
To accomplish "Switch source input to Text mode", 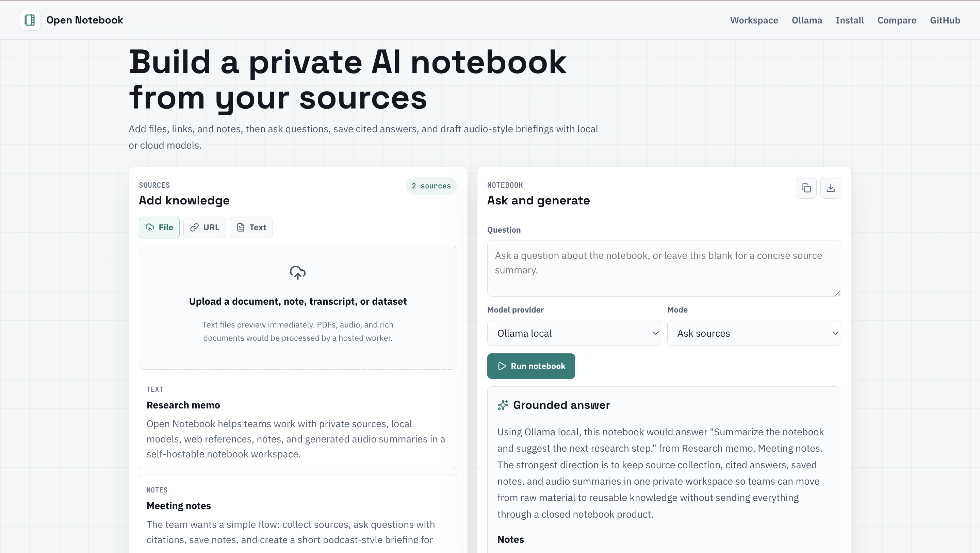I will [x=251, y=227].
